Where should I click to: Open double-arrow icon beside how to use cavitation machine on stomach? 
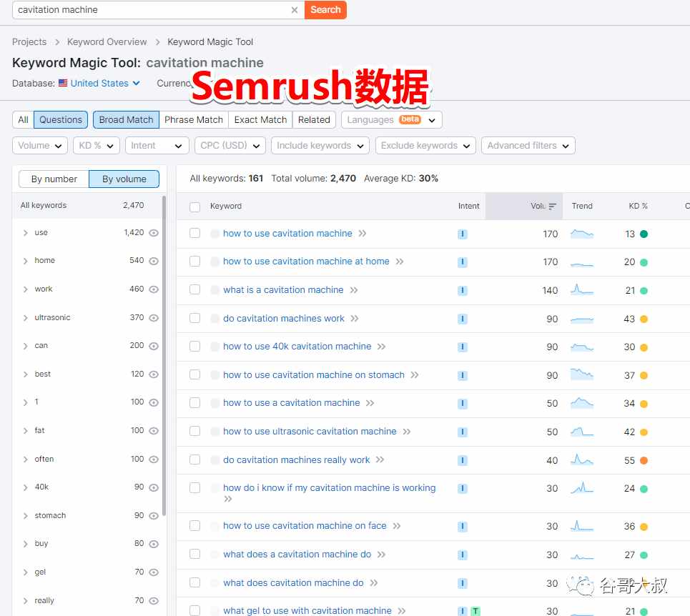415,375
